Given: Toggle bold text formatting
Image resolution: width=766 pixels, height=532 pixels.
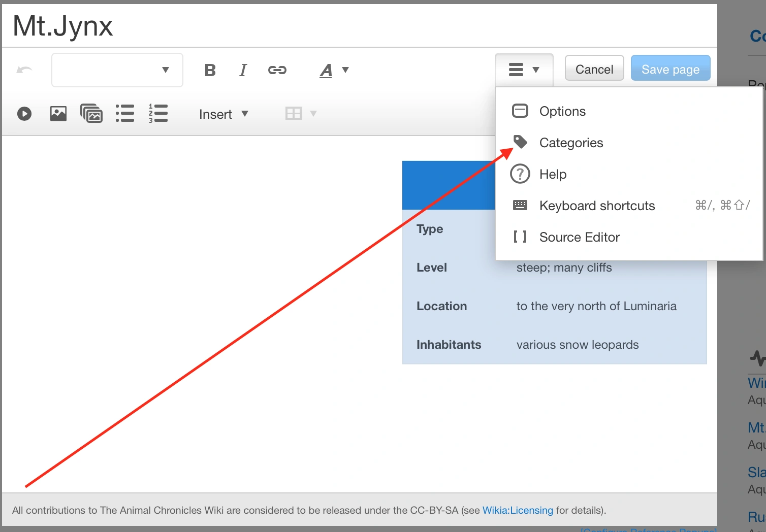Looking at the screenshot, I should click(x=210, y=70).
